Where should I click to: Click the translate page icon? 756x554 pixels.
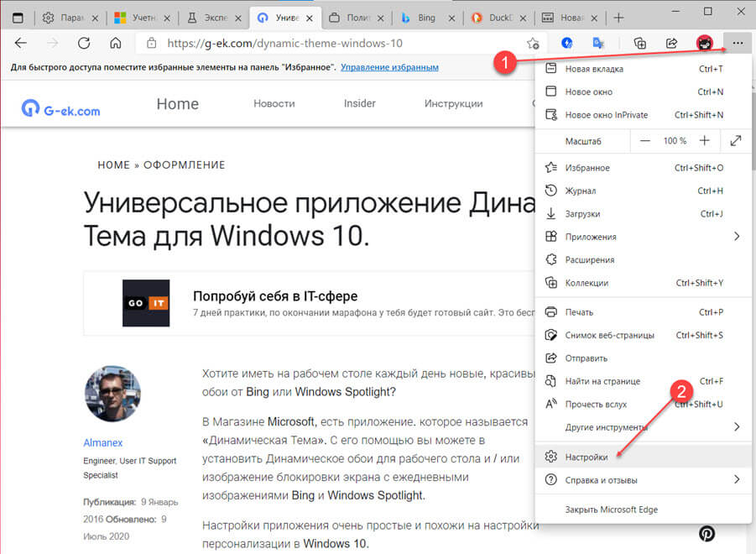click(x=598, y=44)
